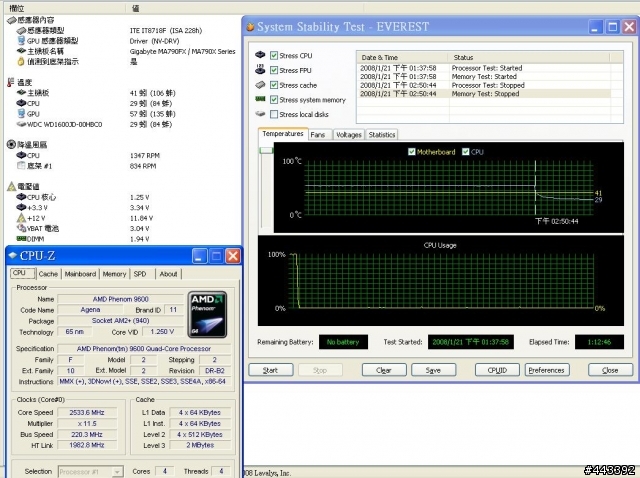Enable the Stress CPU checkbox
The height and width of the screenshot is (478, 640).
coord(274,56)
